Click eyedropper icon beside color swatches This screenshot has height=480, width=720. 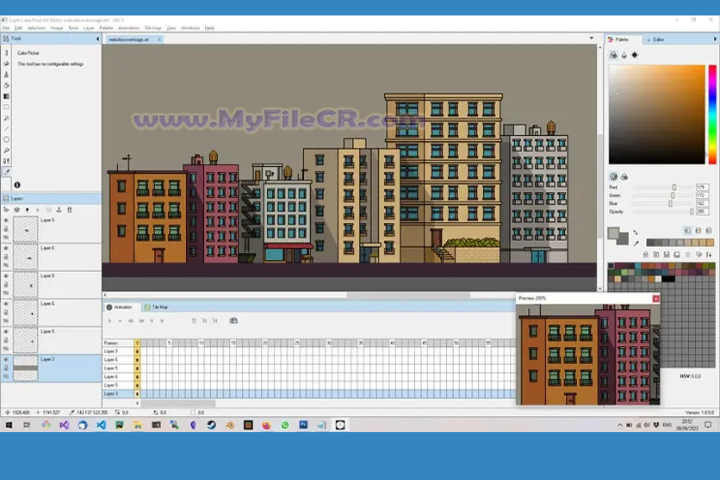click(636, 243)
